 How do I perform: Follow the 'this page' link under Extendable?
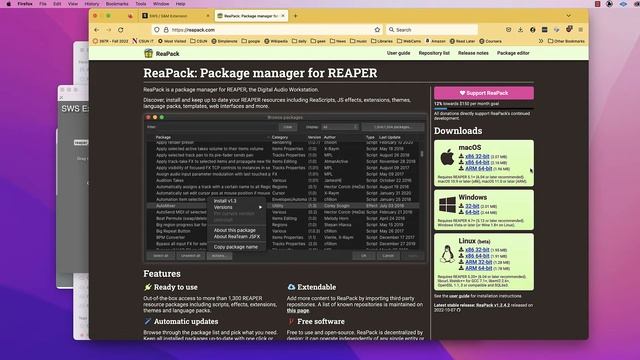tap(298, 311)
